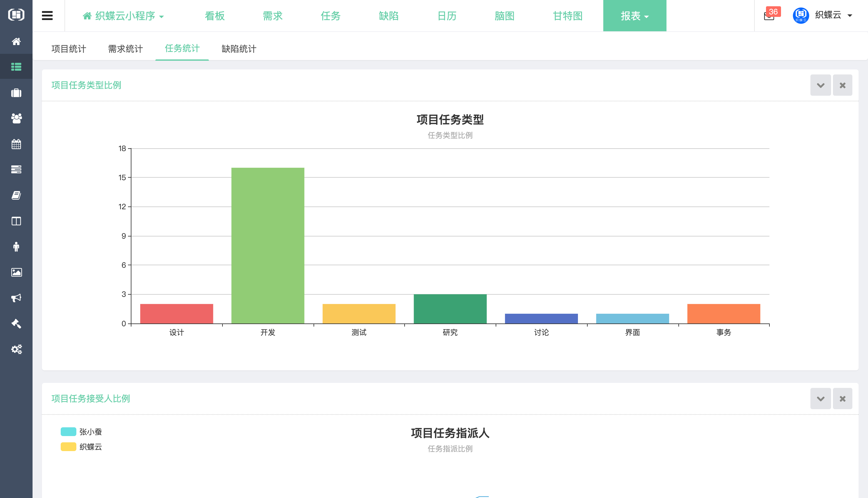Screen dimensions: 868x498
Task: Open the 织蝶云小程序 project selector
Action: pyautogui.click(x=124, y=16)
